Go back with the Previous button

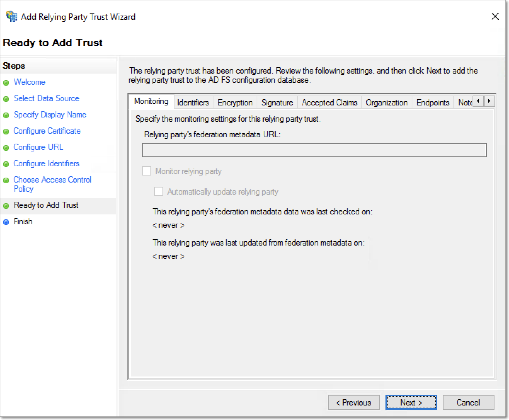[354, 402]
